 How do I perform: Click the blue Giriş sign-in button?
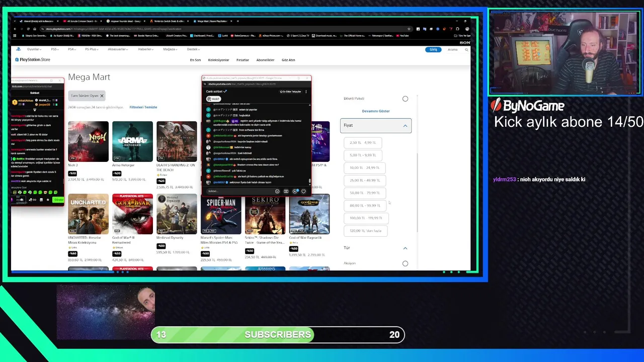(x=433, y=49)
